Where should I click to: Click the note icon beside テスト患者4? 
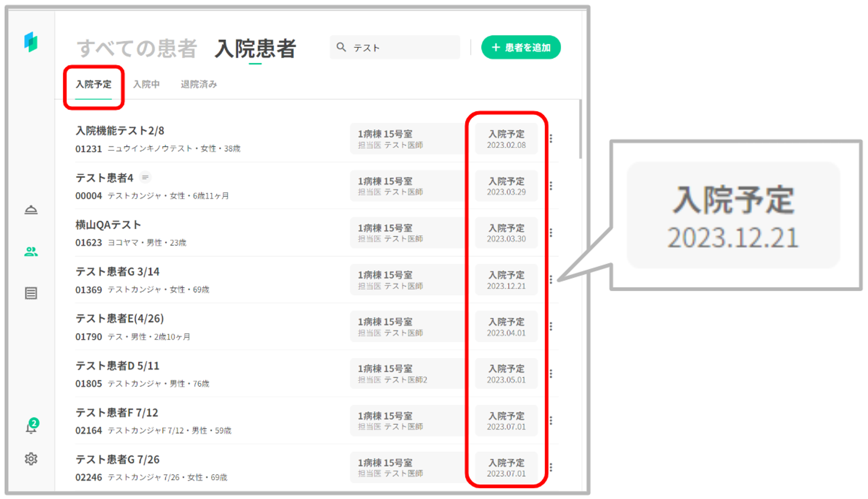click(x=145, y=177)
